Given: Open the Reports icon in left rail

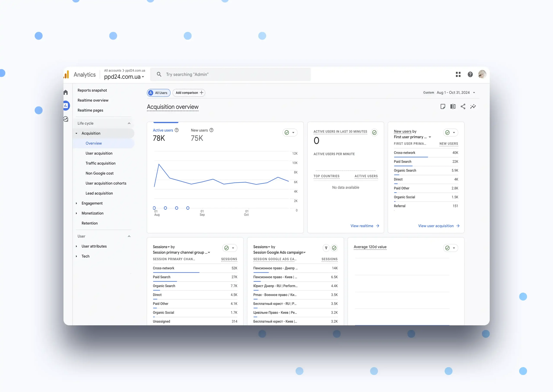Looking at the screenshot, I should pos(66,105).
